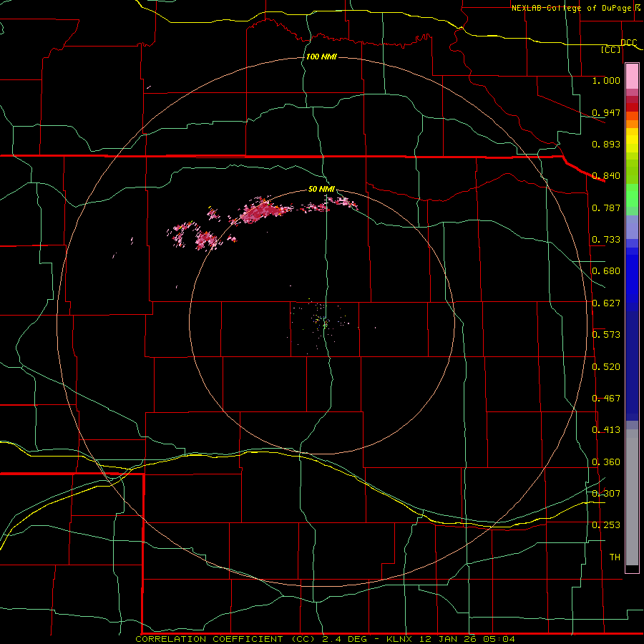The width and height of the screenshot is (644, 644).
Task: Click the 0.413 scale value
Action: [606, 430]
